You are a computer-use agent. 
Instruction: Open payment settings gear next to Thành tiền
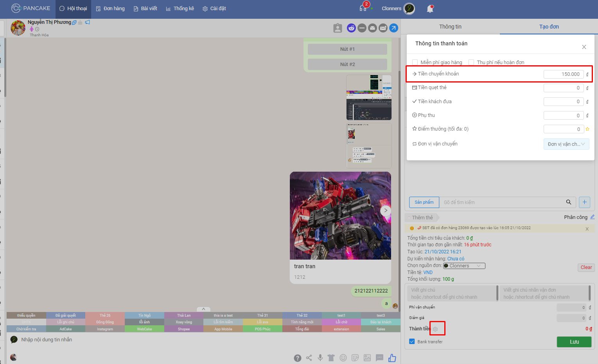[435, 329]
